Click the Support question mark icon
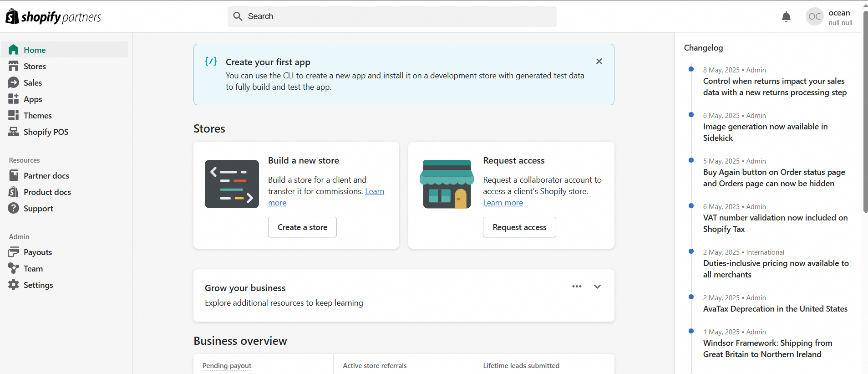The image size is (868, 374). pyautogui.click(x=14, y=208)
